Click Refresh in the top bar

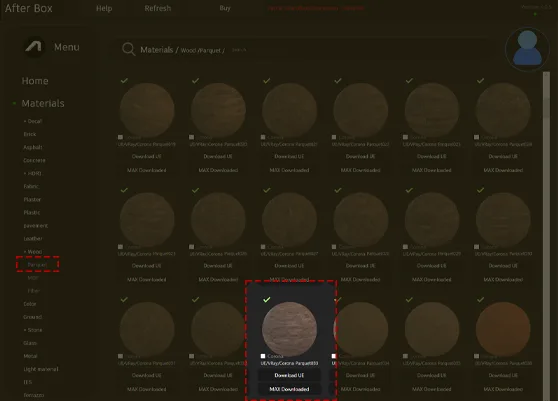pos(158,8)
